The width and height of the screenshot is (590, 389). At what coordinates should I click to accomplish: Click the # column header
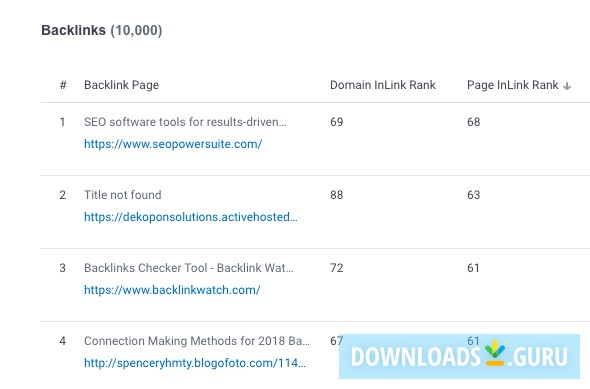tap(63, 85)
